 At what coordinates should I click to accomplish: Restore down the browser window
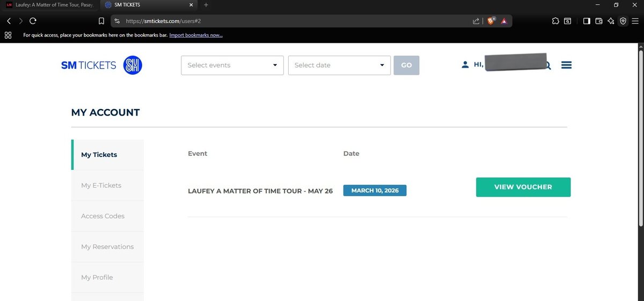(616, 5)
